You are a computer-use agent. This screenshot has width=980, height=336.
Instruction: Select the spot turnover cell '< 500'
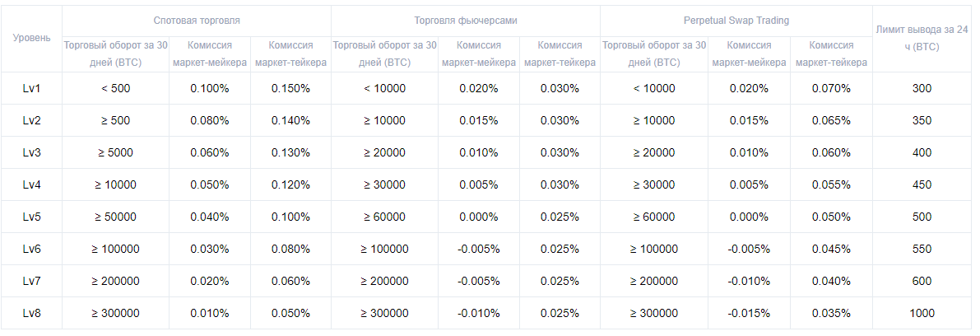[115, 88]
